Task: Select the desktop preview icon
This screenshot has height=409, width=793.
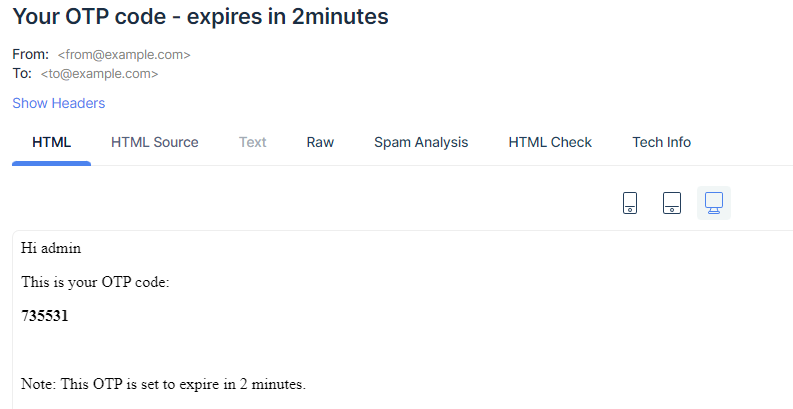Action: point(714,203)
